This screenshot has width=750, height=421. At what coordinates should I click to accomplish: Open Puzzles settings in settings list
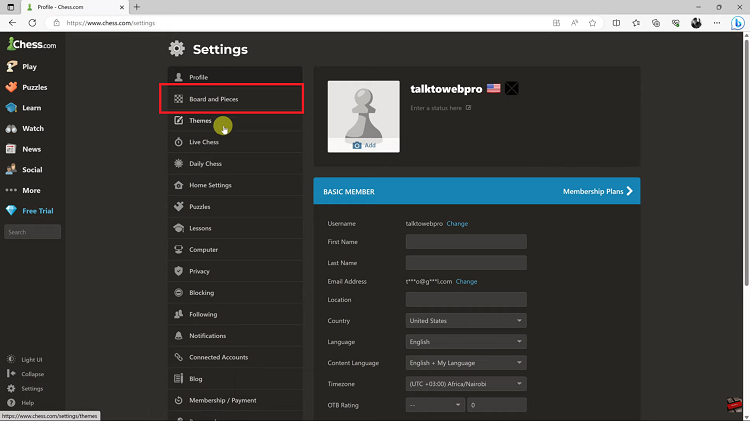pyautogui.click(x=235, y=207)
